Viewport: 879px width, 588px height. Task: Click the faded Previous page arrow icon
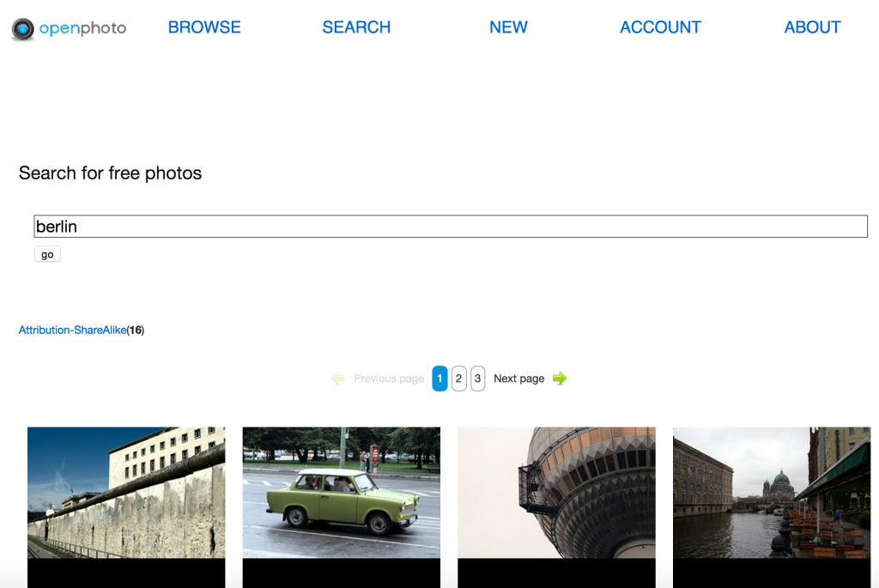337,379
